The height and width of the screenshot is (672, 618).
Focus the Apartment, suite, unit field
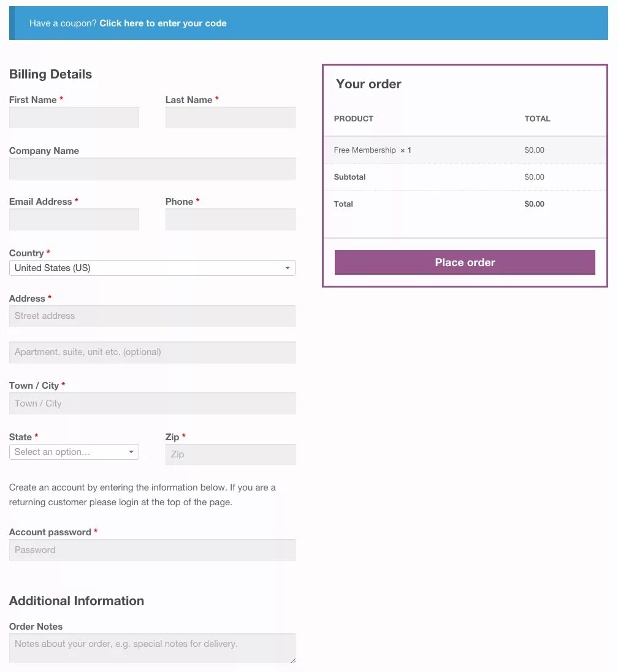coord(152,352)
